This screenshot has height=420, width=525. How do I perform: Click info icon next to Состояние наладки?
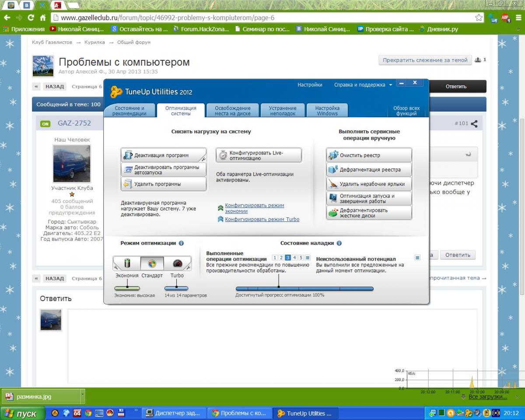(339, 243)
